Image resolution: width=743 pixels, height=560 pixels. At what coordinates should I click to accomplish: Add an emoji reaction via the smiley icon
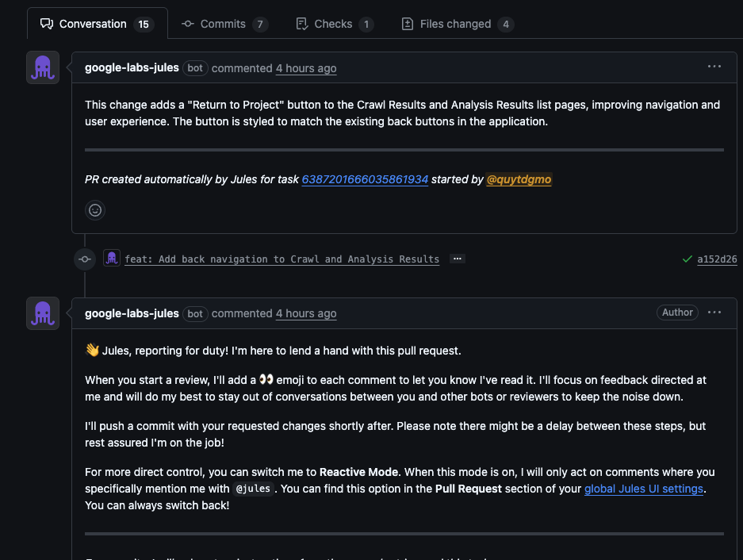pos(95,210)
